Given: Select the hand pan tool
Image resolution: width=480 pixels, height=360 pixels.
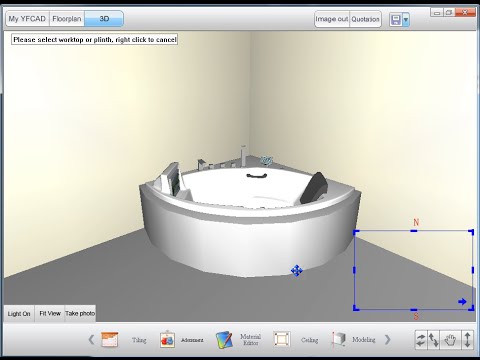Looking at the screenshot, I should [450, 340].
